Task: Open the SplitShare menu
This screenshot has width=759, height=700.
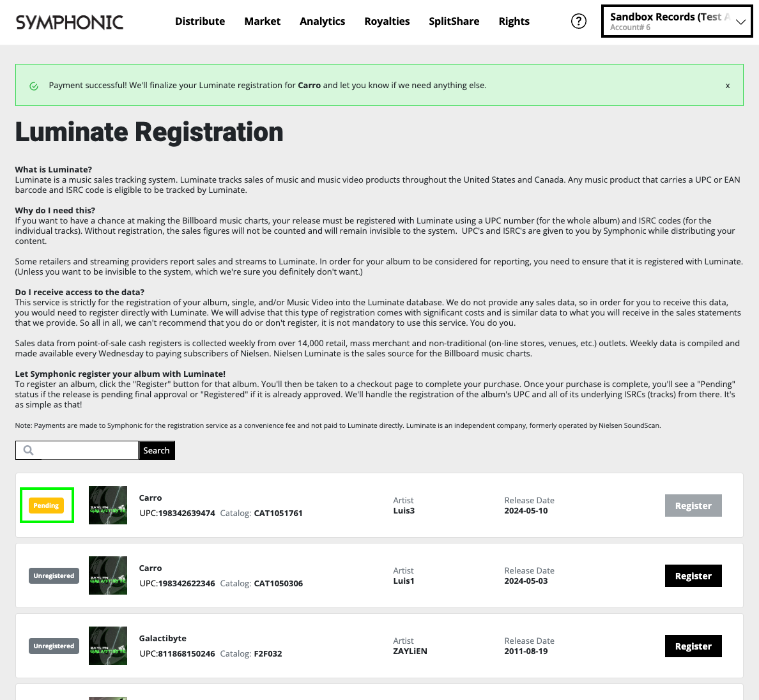Action: click(454, 21)
